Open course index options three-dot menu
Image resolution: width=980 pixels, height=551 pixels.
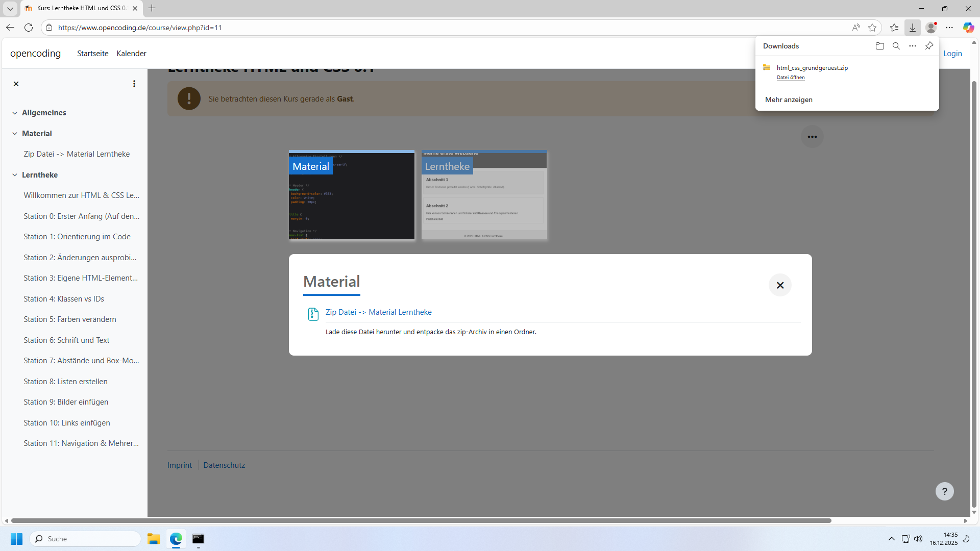tap(134, 84)
